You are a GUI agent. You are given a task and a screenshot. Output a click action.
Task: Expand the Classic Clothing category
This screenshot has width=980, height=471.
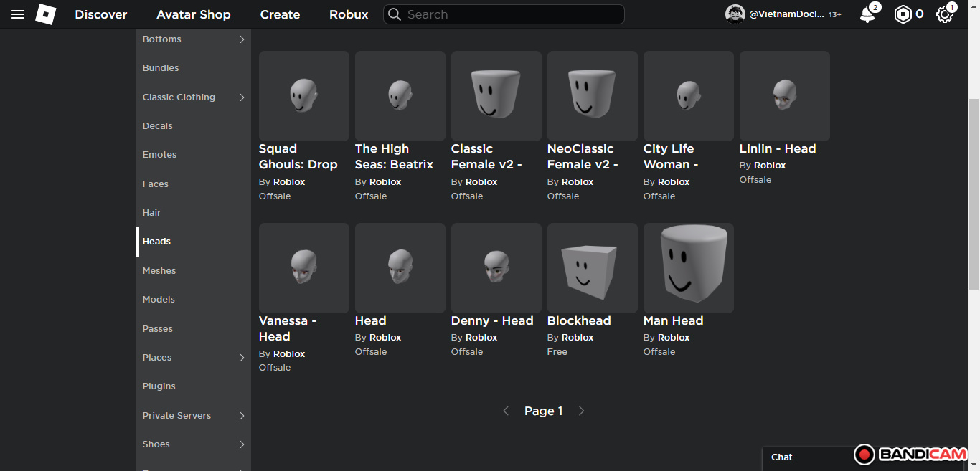click(242, 97)
